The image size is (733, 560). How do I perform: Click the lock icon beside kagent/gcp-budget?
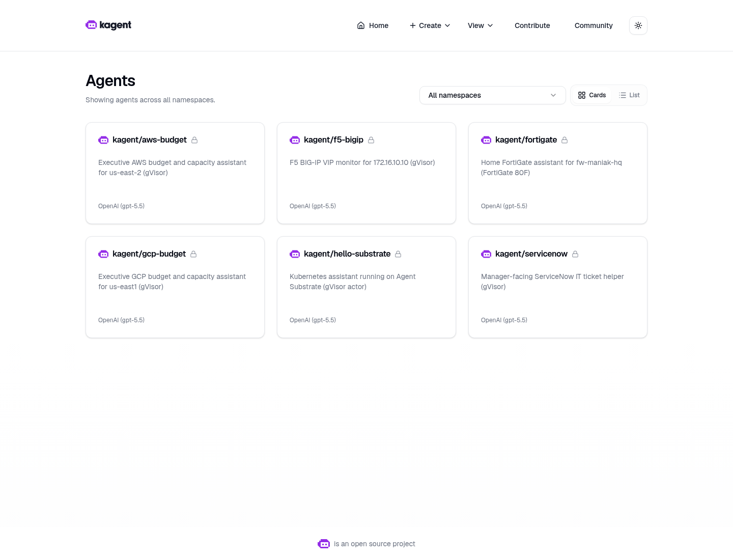(x=193, y=254)
